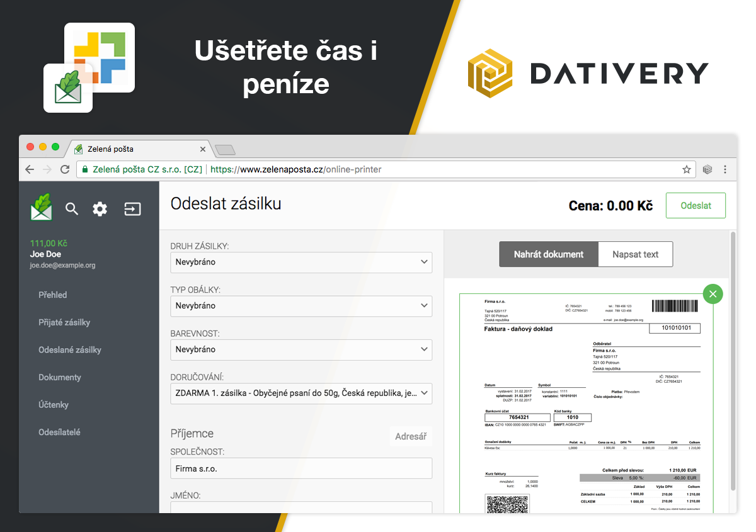Log out using the exit arrow icon
Viewport: 756px width, 532px height.
(x=132, y=209)
